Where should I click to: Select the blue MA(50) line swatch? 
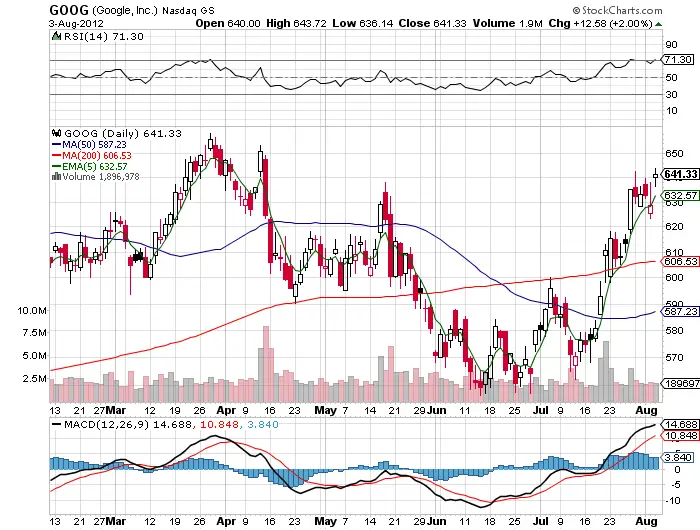pos(57,145)
